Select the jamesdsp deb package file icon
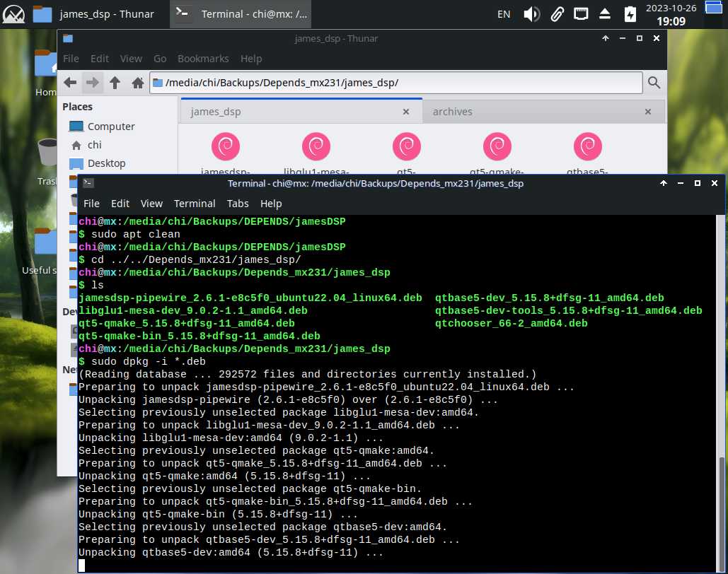The width and height of the screenshot is (728, 574). tap(226, 147)
